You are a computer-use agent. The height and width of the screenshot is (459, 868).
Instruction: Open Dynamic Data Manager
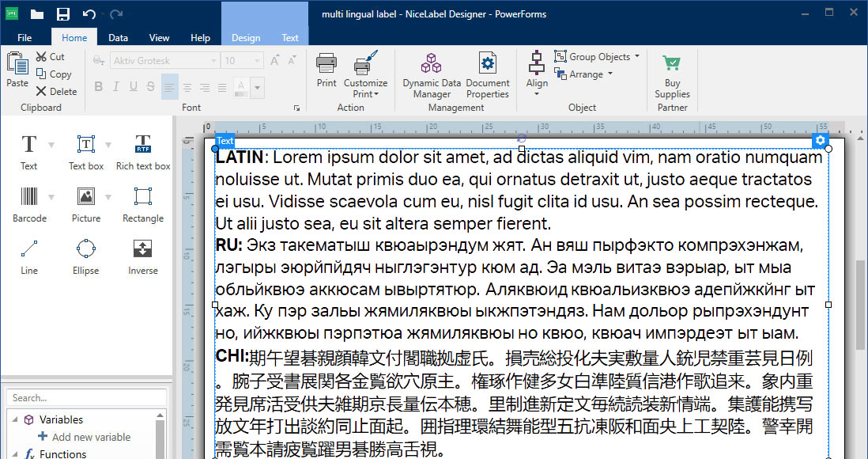432,75
